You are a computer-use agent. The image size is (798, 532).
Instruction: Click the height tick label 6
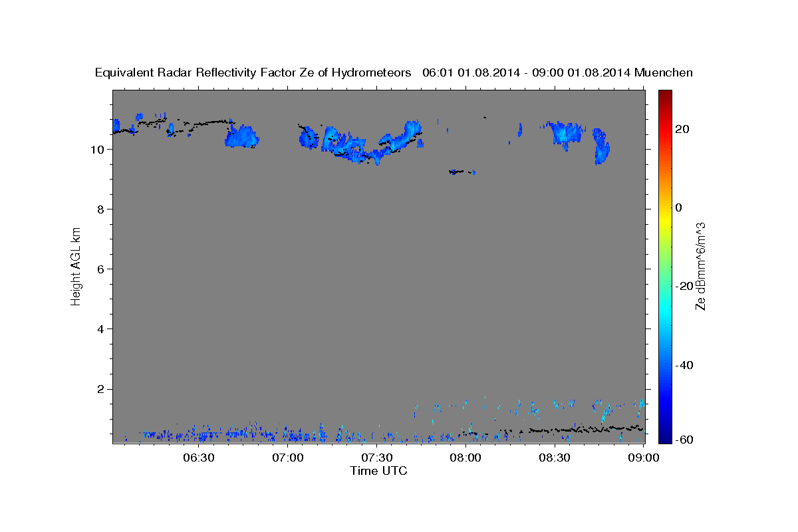(x=100, y=269)
